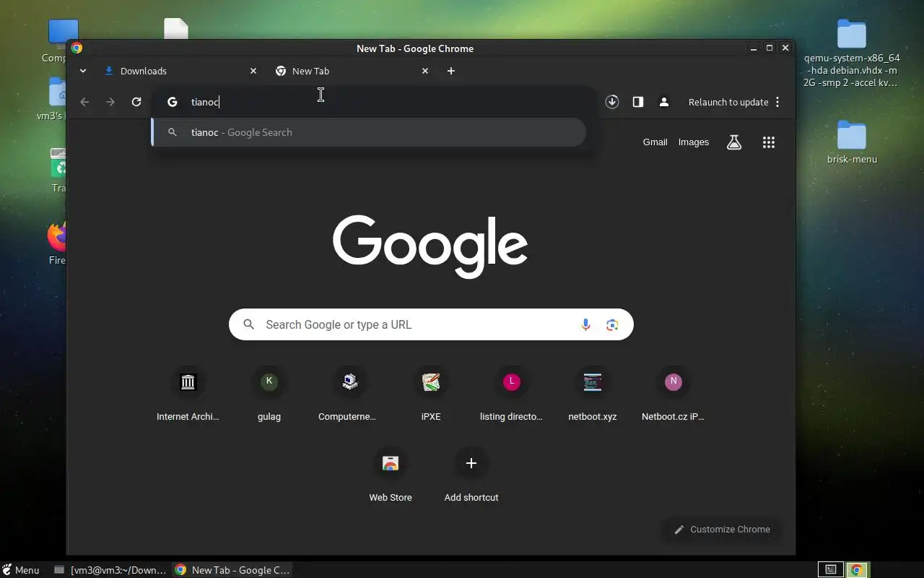The height and width of the screenshot is (578, 924).
Task: Open a new tab with plus button
Action: [451, 71]
